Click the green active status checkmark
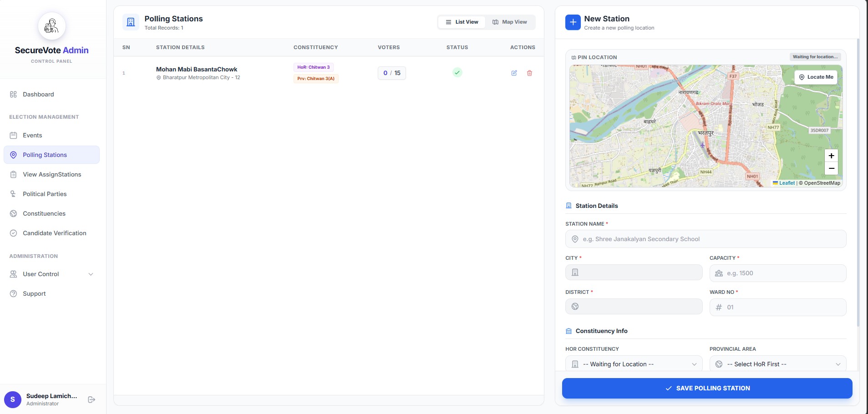This screenshot has height=414, width=868. (x=457, y=73)
